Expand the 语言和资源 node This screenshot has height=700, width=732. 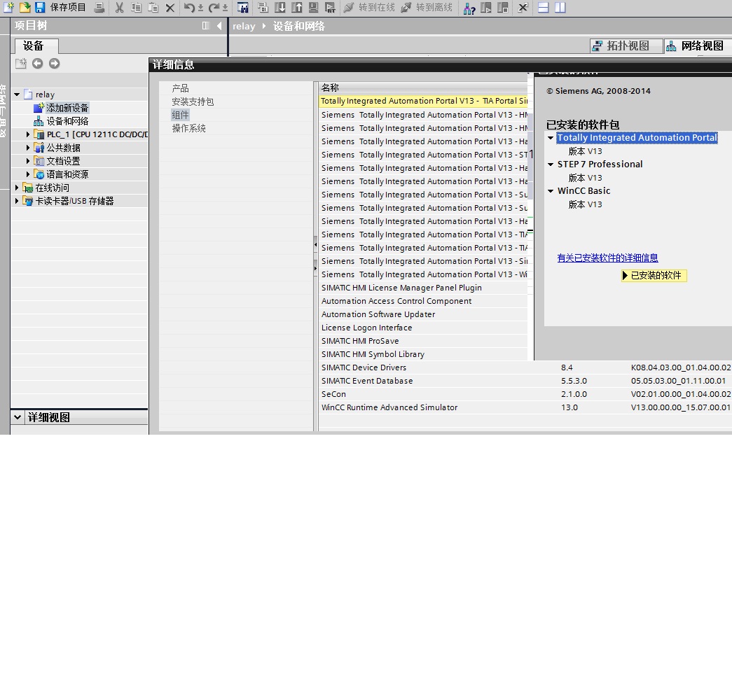tap(27, 174)
